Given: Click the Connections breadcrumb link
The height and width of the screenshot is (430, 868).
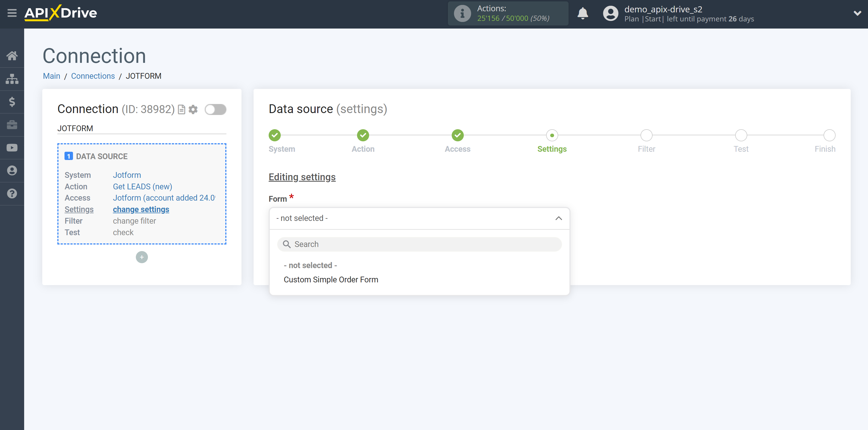Looking at the screenshot, I should coord(92,75).
